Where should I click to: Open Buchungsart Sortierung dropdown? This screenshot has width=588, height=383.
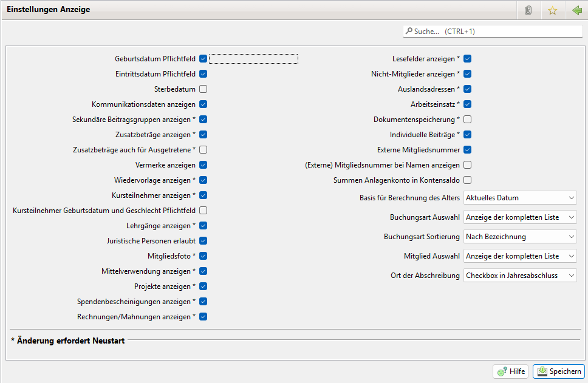[x=520, y=237]
